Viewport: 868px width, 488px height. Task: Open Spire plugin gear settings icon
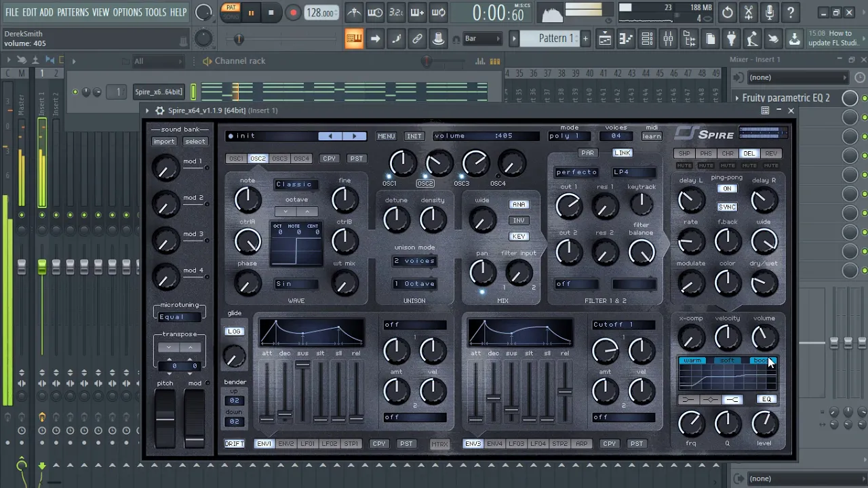[159, 110]
